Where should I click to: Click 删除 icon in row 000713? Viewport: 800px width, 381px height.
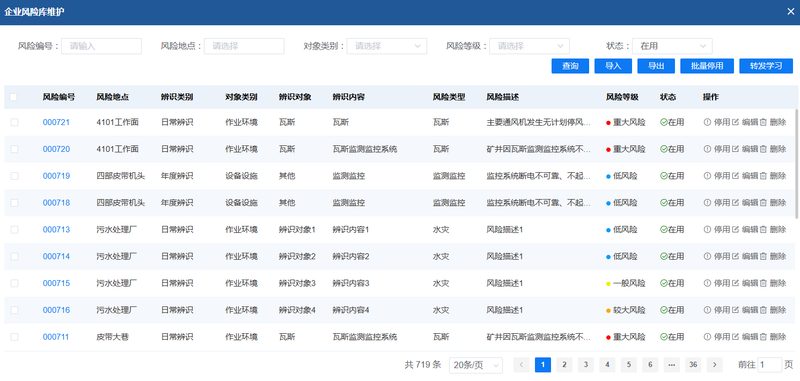[x=763, y=230]
